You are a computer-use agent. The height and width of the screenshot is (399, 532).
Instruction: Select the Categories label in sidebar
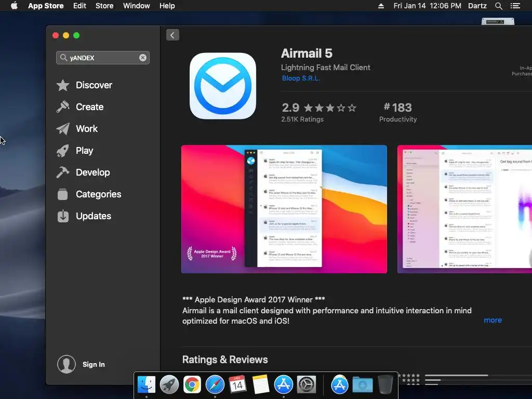tap(98, 194)
